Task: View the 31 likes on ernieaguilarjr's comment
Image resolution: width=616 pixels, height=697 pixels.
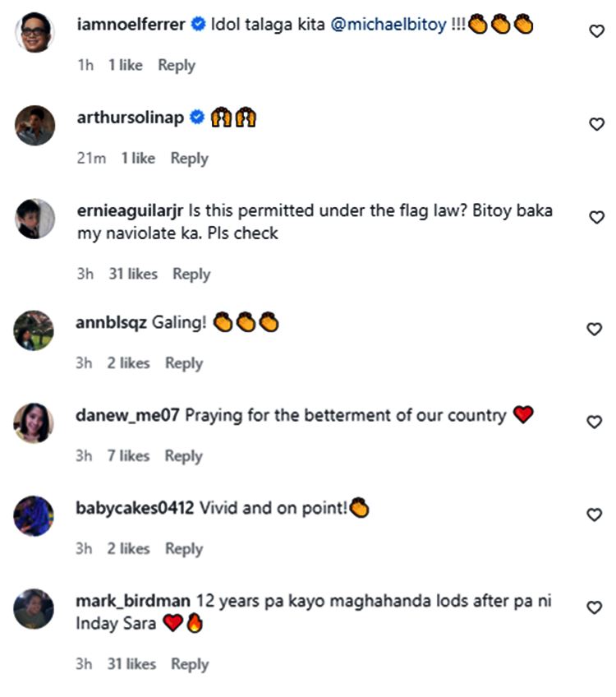Action: point(132,274)
